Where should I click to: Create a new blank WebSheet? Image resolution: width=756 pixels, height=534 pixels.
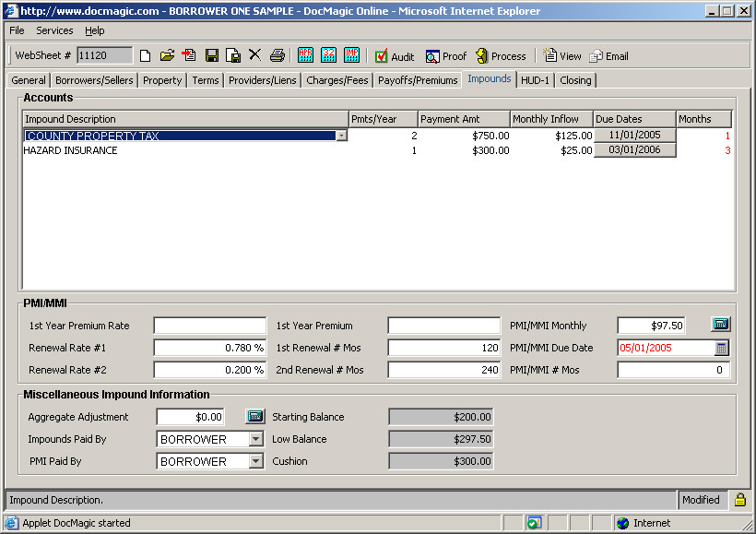point(145,56)
